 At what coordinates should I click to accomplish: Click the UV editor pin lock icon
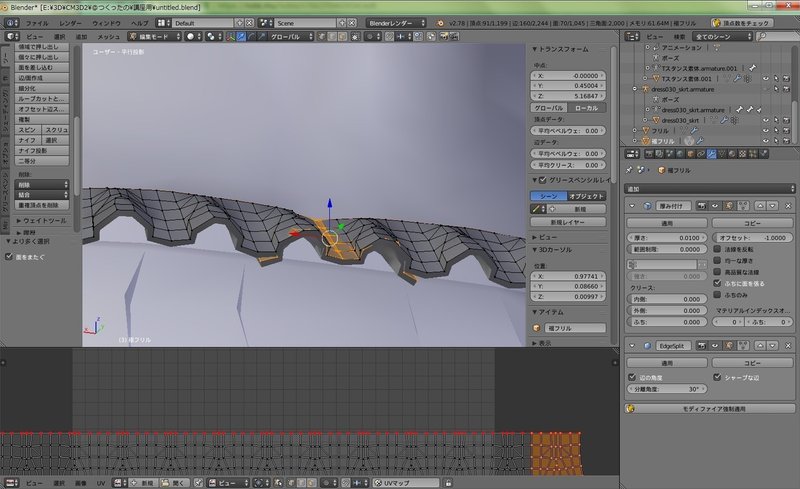(448, 483)
